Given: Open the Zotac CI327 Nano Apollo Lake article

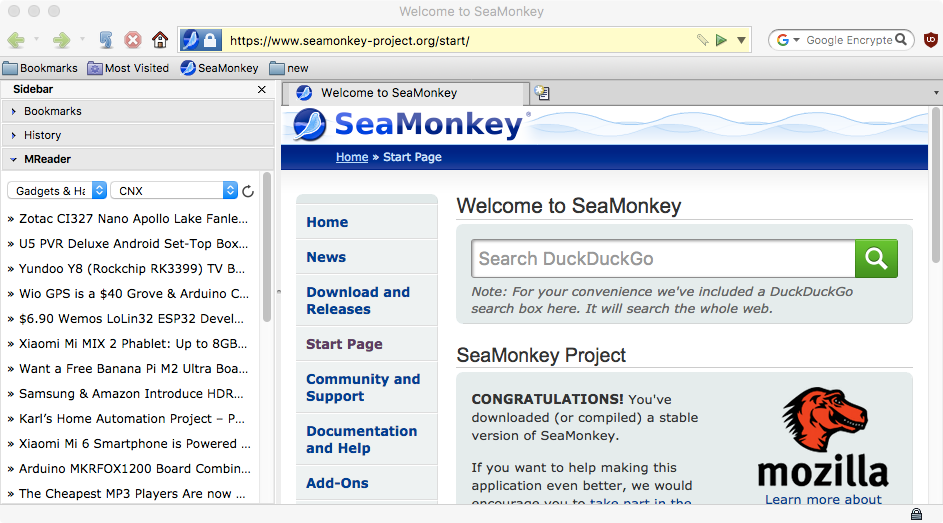Looking at the screenshot, I should [133, 218].
